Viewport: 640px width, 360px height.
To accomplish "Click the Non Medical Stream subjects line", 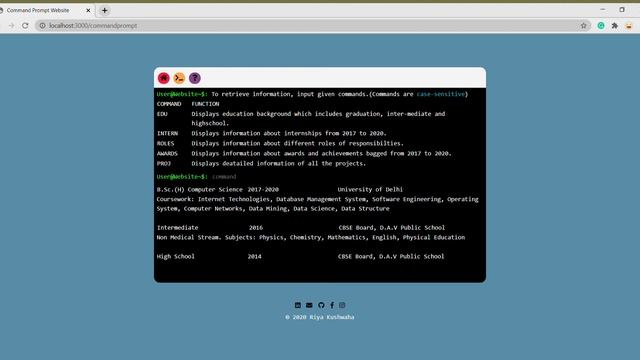I will 311,238.
